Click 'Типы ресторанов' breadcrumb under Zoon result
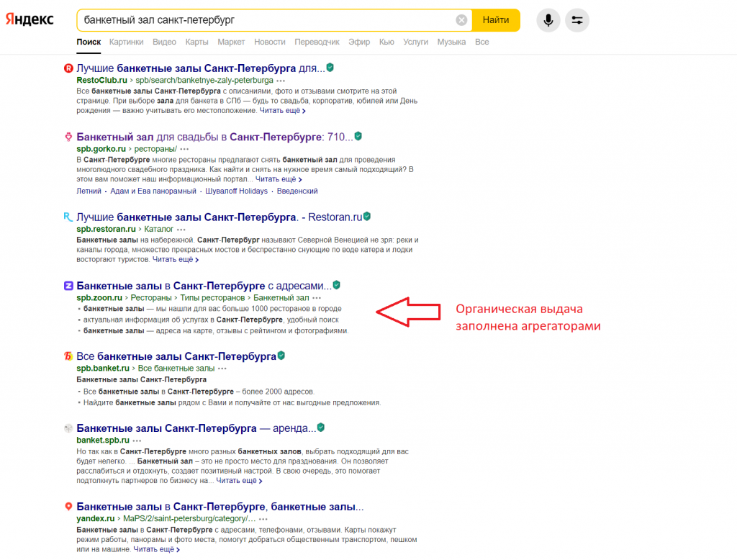737x560 pixels. (212, 297)
